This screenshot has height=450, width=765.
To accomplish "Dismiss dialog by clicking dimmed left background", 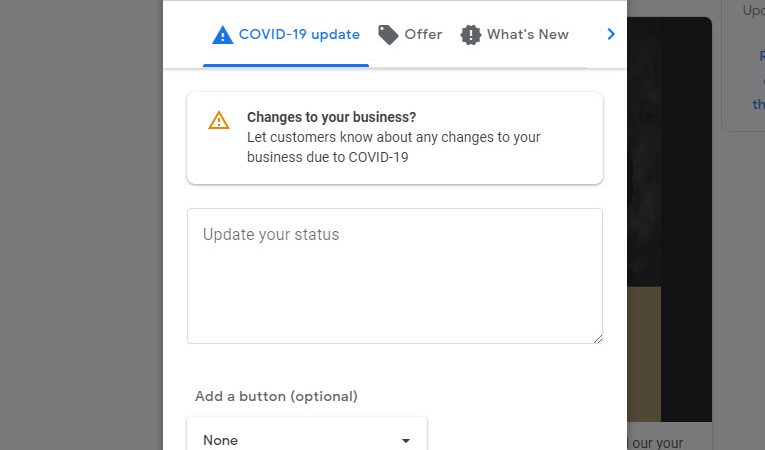I will [80, 225].
